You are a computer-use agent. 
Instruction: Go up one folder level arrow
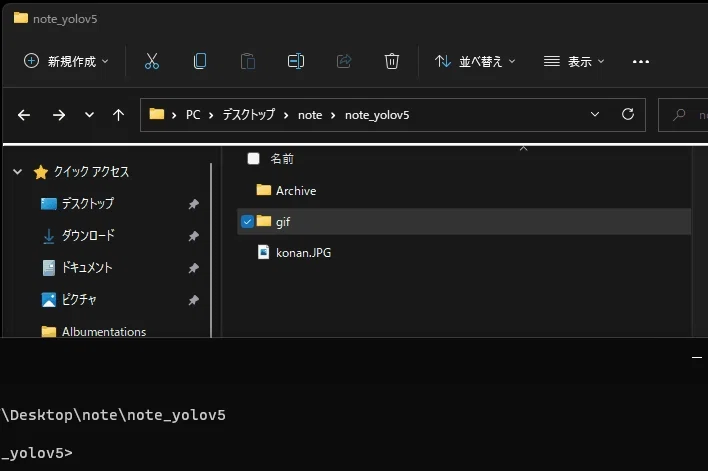[118, 115]
